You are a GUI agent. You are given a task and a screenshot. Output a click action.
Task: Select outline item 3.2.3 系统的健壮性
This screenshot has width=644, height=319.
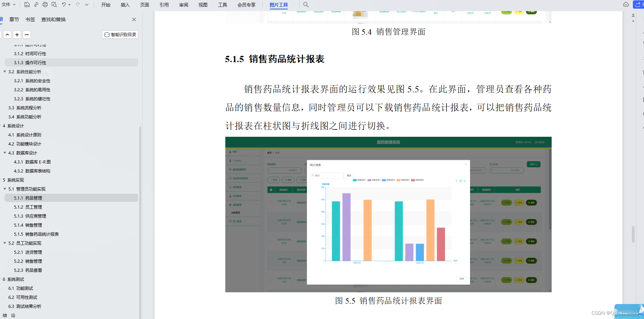(x=32, y=99)
